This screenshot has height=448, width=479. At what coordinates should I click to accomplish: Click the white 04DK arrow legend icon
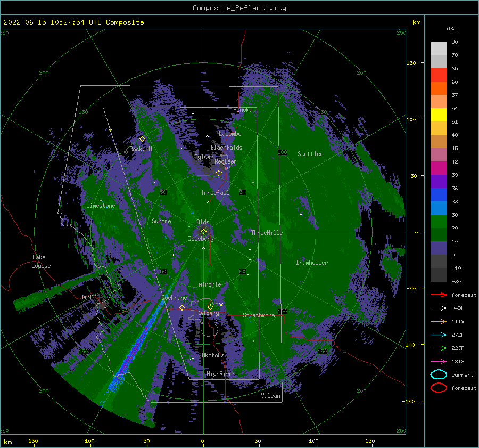point(439,308)
